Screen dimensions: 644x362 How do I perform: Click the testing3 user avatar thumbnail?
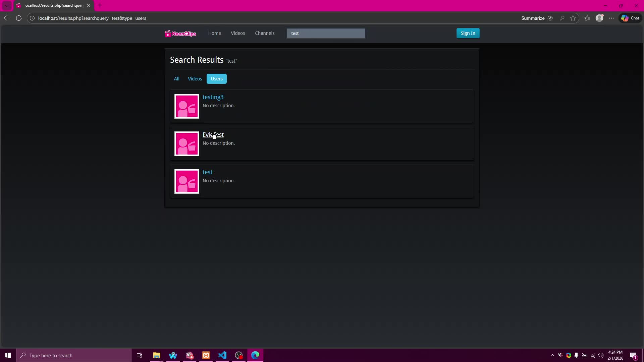pyautogui.click(x=186, y=106)
